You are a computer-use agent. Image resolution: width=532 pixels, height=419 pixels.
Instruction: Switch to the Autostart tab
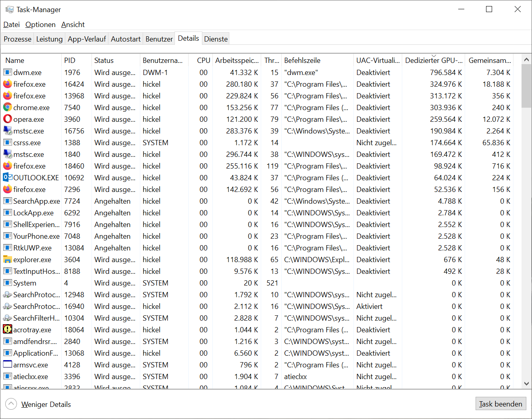pyautogui.click(x=126, y=39)
